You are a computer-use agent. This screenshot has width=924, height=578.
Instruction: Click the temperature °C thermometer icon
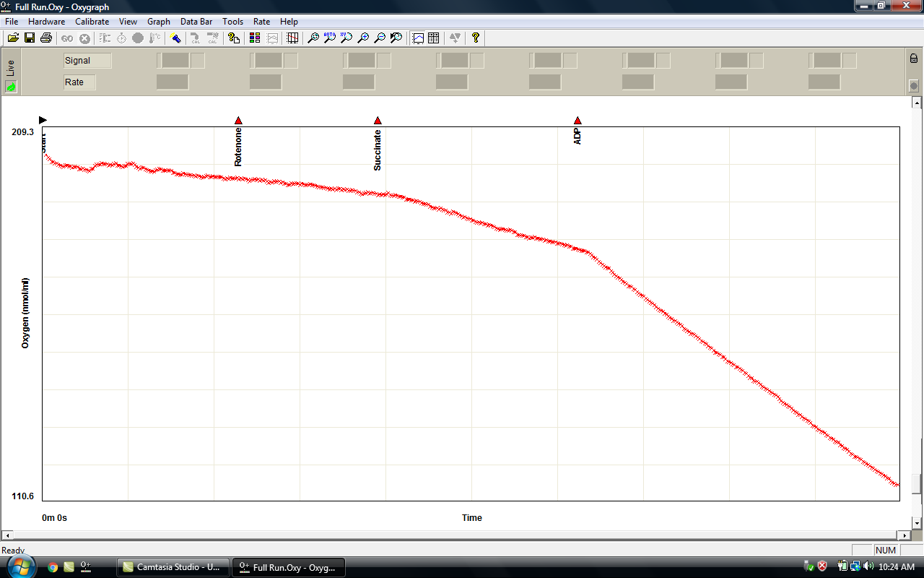(154, 38)
